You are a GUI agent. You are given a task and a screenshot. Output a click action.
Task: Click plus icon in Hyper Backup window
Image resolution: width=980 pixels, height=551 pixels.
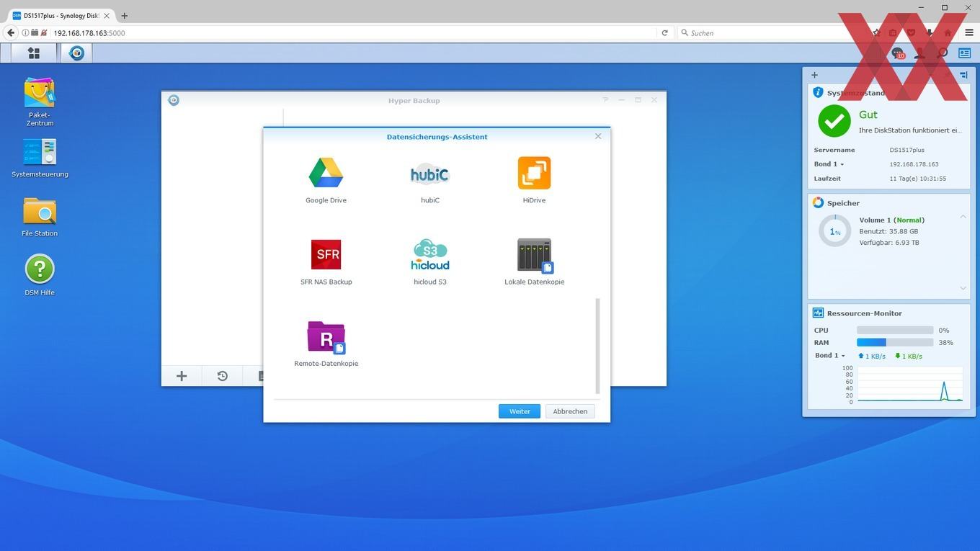182,376
